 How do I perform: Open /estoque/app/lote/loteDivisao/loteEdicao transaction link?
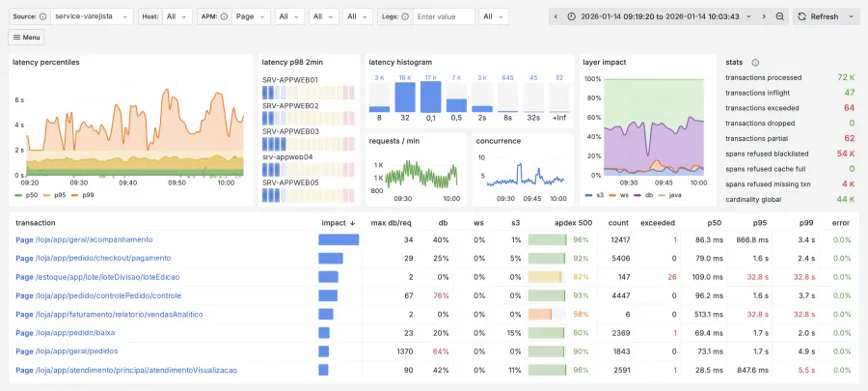click(97, 277)
